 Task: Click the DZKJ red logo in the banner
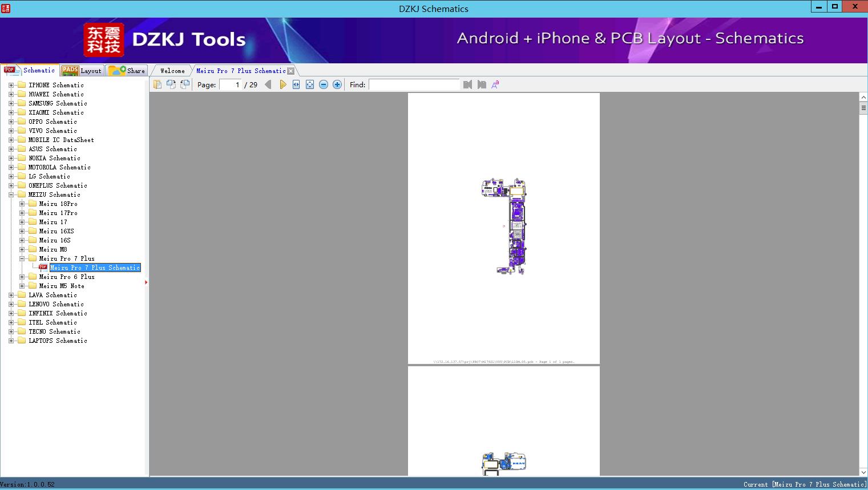click(103, 40)
